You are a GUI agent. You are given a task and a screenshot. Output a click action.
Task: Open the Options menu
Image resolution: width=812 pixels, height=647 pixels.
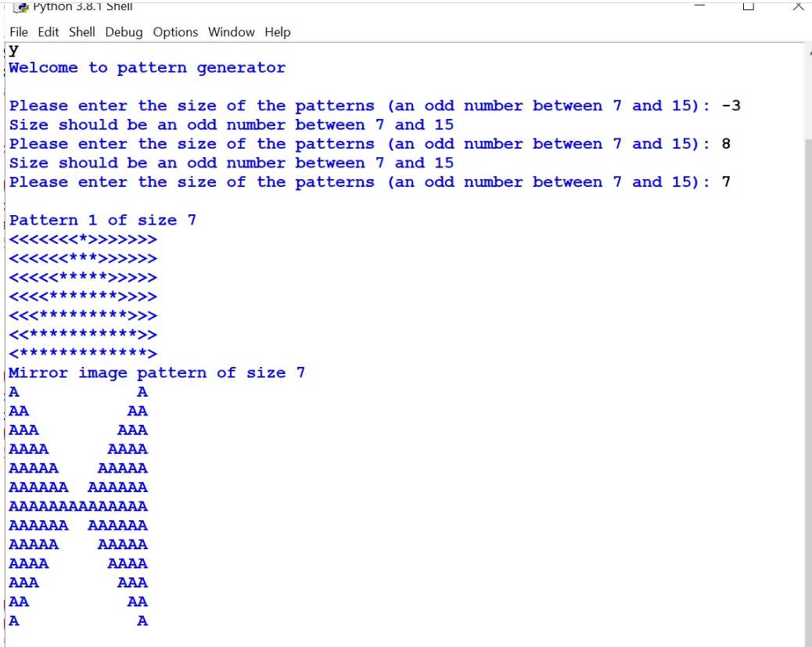pyautogui.click(x=174, y=32)
